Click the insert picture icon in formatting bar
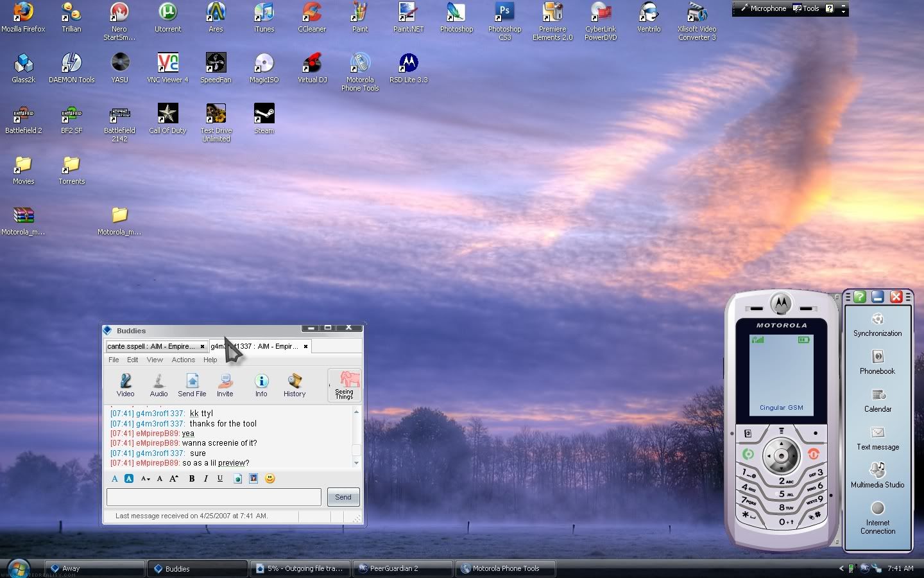 click(x=253, y=478)
